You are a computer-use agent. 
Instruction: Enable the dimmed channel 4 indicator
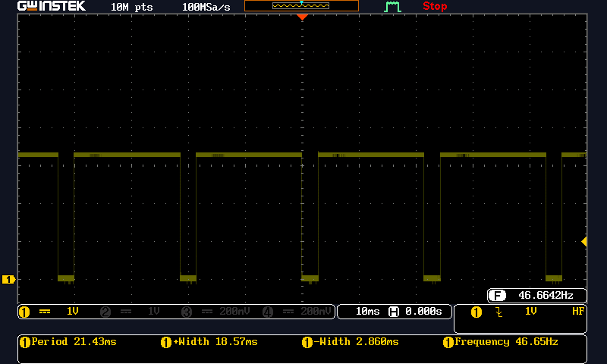point(268,312)
